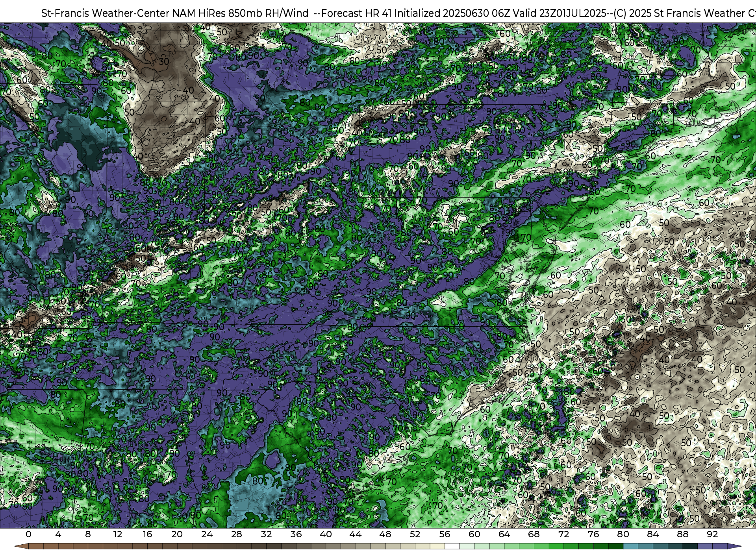
Task: Click the colorbar tick label '16'
Action: pyautogui.click(x=147, y=534)
